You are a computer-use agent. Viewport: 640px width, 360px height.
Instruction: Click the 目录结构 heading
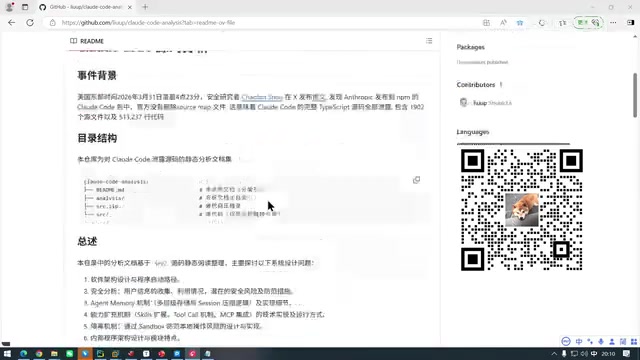[97, 138]
